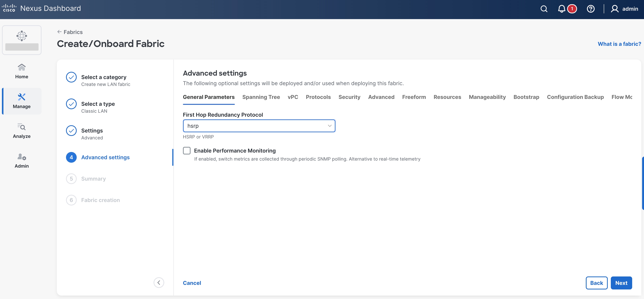
Task: Enable Performance Monitoring checkbox
Action: click(187, 150)
